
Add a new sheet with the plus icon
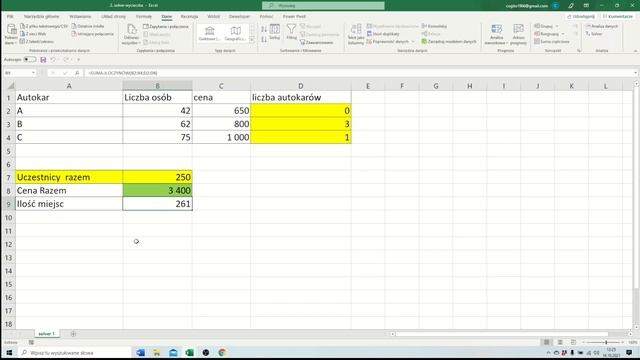click(73, 334)
